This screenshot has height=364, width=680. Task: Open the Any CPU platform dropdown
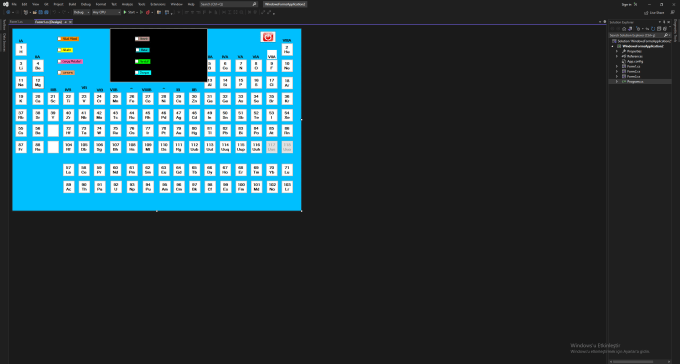[106, 13]
